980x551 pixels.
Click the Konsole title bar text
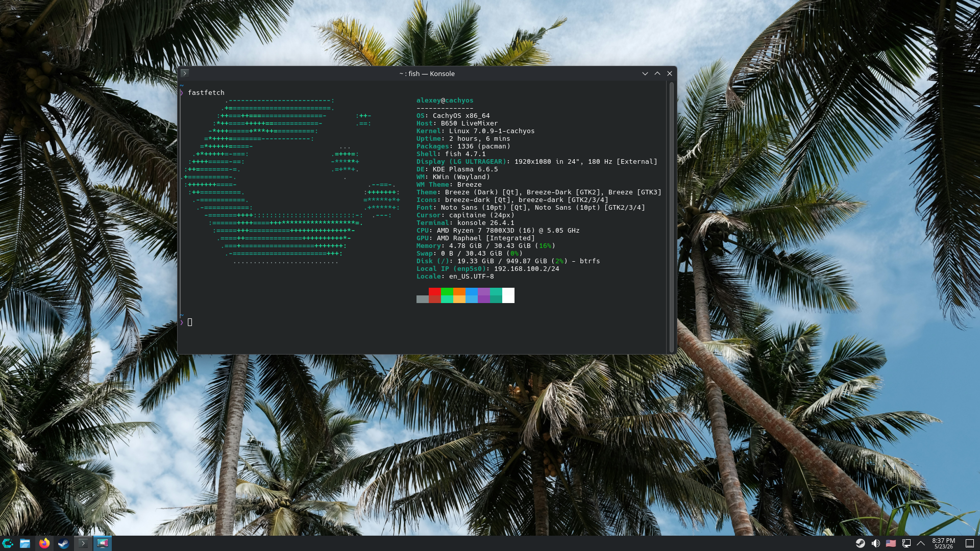point(427,73)
